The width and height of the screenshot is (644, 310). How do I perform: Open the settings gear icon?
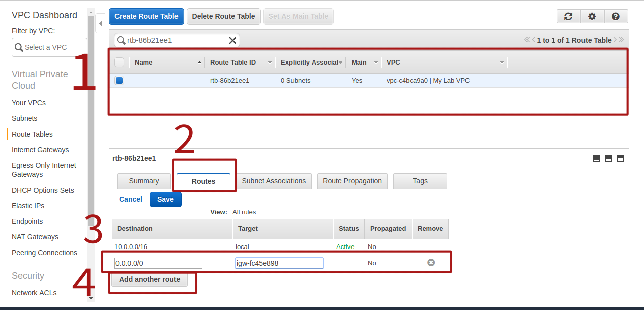pyautogui.click(x=592, y=16)
